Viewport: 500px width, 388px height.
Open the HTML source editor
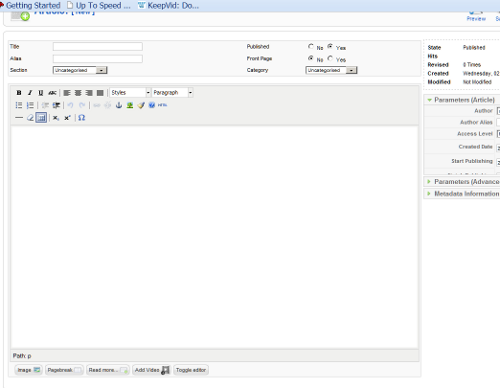coord(162,105)
